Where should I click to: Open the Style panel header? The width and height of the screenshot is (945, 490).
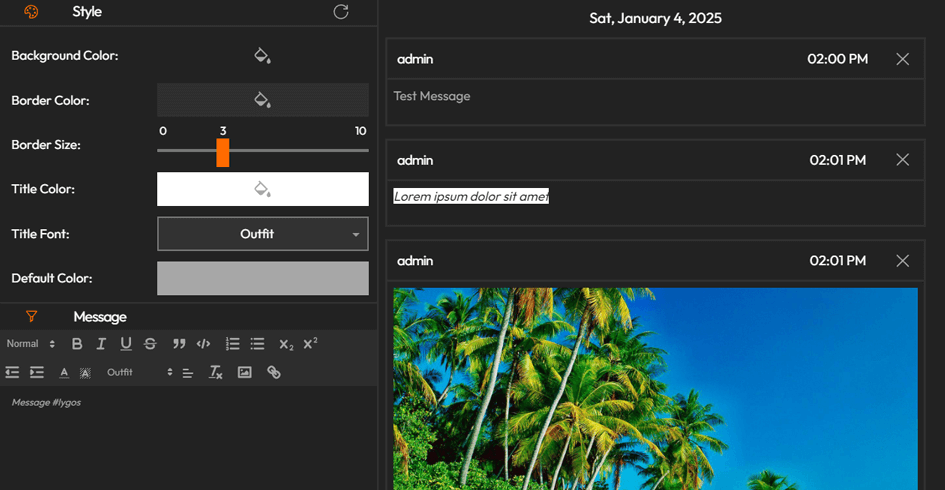pos(87,12)
